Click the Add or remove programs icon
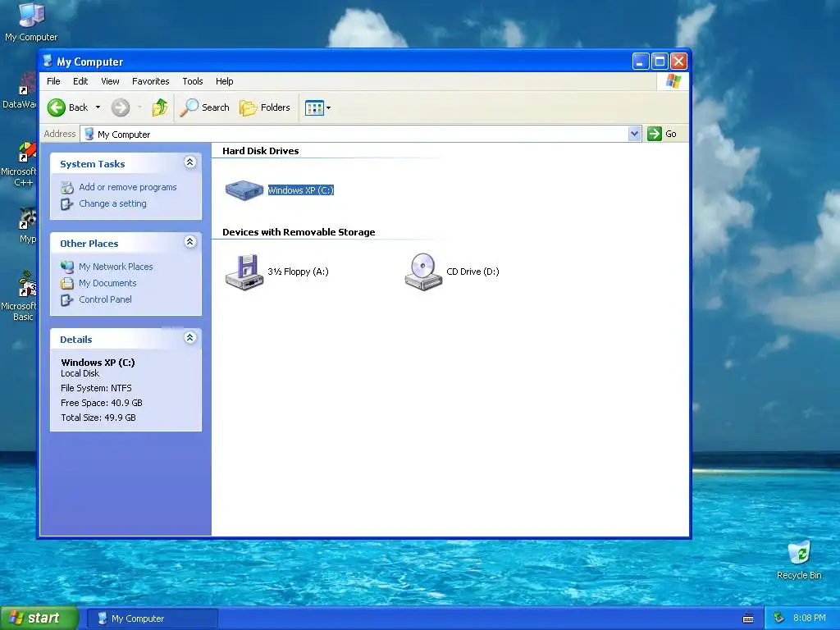This screenshot has width=840, height=630. (x=67, y=188)
